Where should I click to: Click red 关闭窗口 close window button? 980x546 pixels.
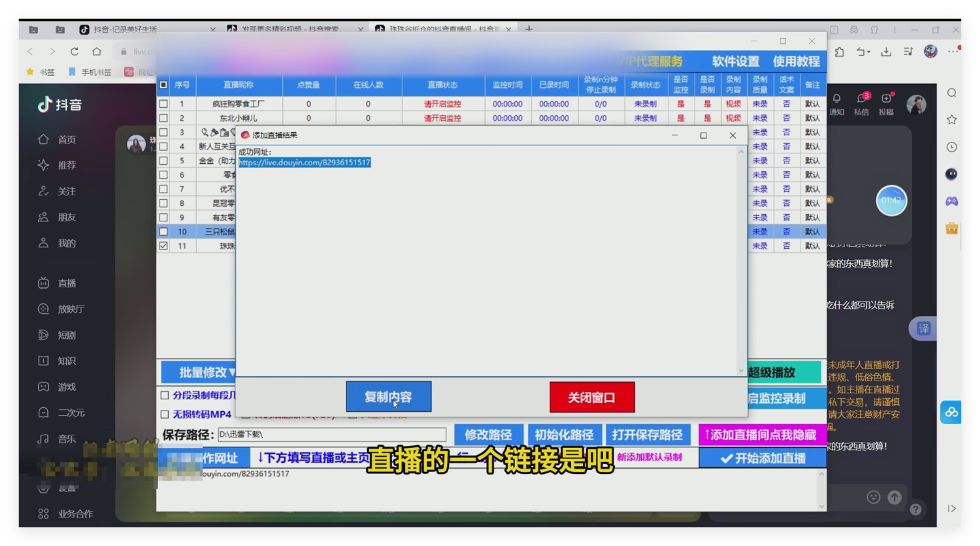592,397
